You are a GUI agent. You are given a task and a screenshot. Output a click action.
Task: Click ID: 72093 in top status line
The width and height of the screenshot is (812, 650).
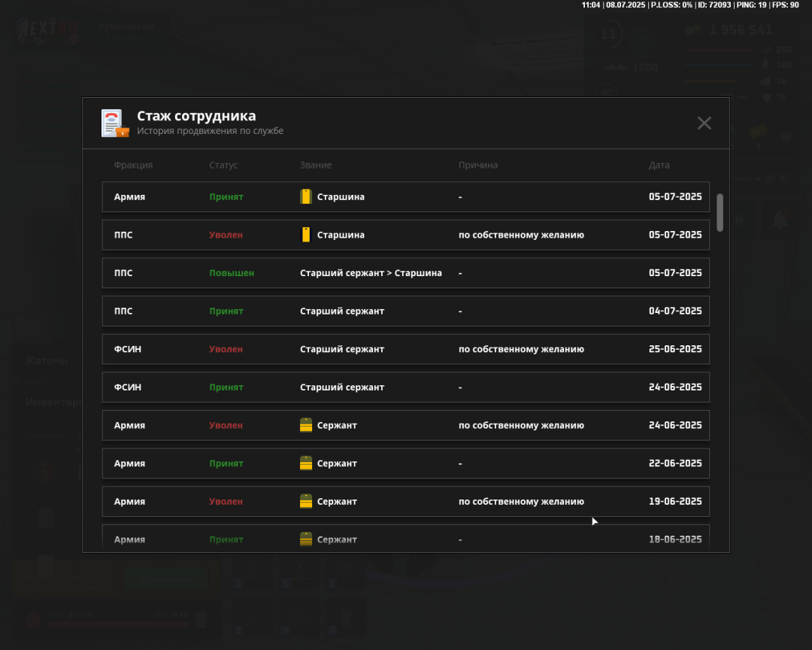[714, 5]
